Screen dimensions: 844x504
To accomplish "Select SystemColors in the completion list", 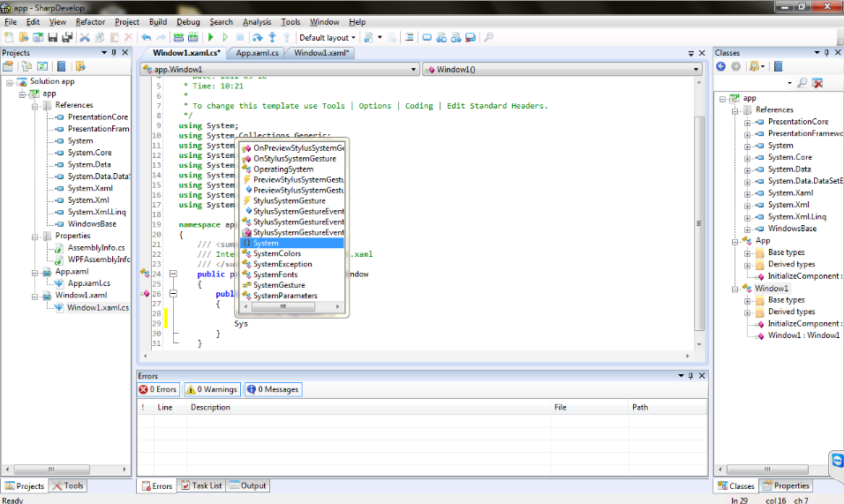I will click(276, 253).
